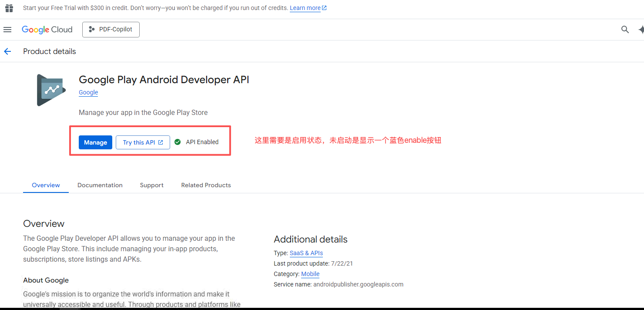Click the Google Cloud logo
Viewport: 644px width, 310px height.
(47, 30)
